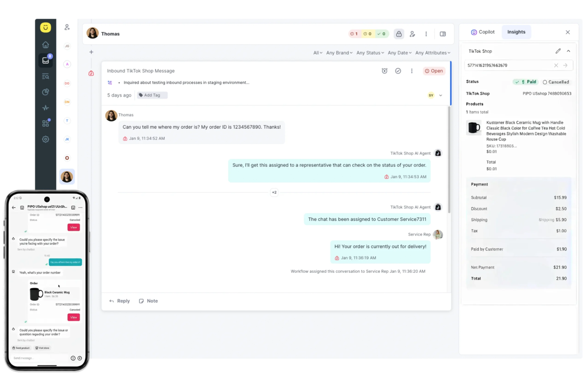Toggle the lock icon in conversation header
The image size is (588, 392).
click(398, 34)
